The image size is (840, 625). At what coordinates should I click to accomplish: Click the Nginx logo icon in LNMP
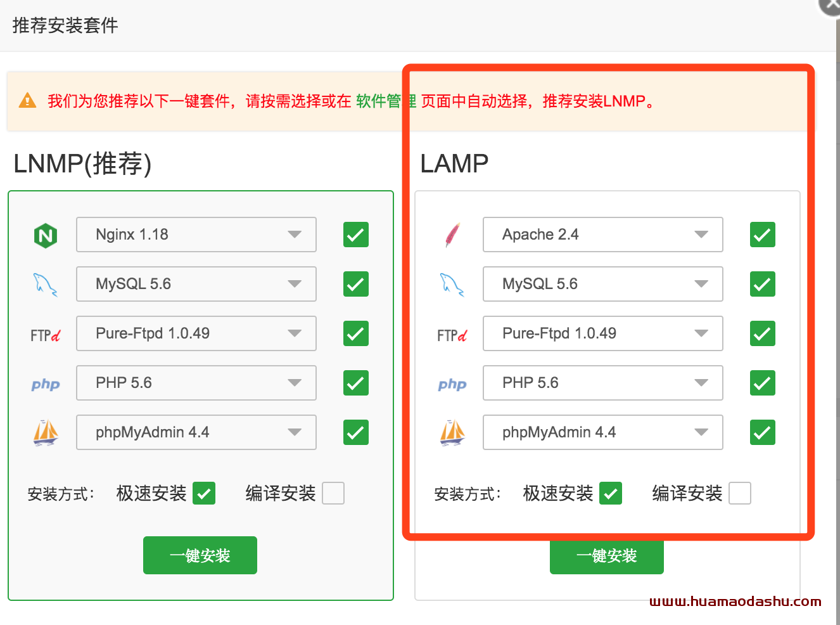[x=46, y=236]
